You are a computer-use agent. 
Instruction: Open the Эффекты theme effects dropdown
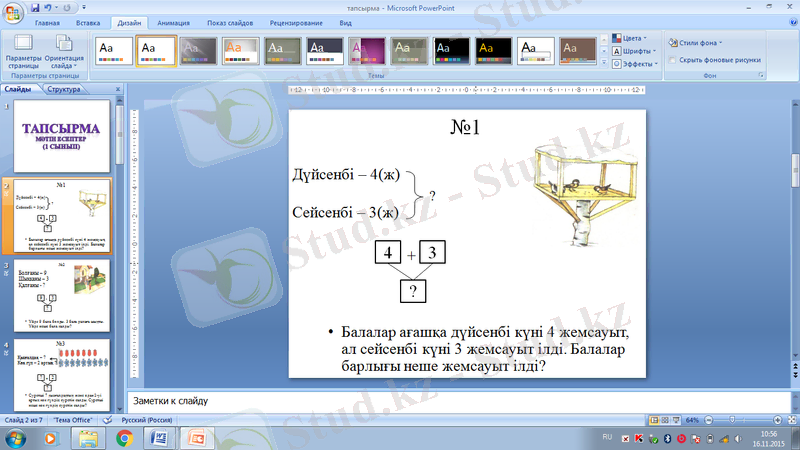(x=635, y=64)
